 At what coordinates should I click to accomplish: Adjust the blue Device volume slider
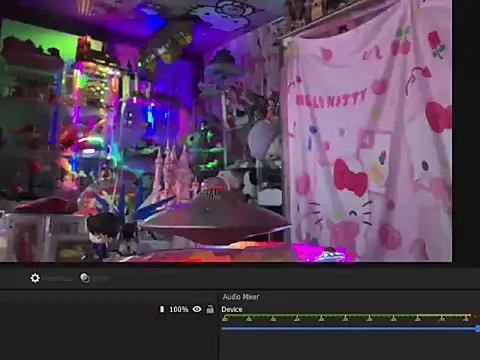pos(351,329)
